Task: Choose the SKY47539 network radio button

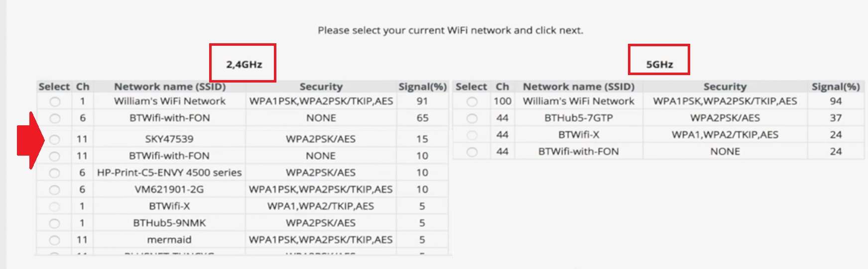Action: tap(55, 139)
